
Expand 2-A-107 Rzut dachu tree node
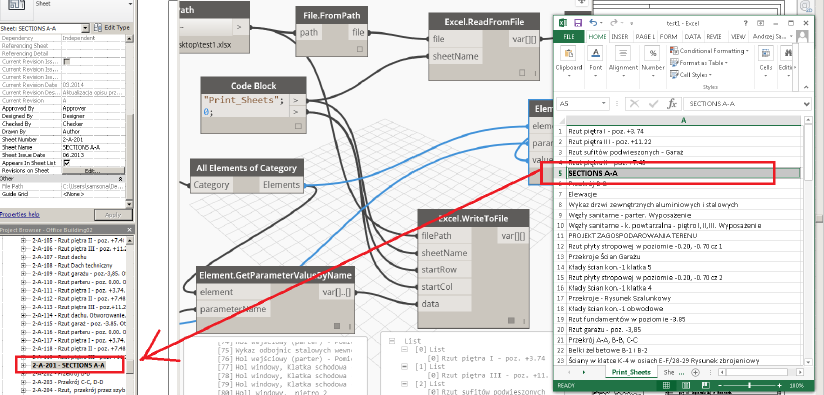point(23,257)
